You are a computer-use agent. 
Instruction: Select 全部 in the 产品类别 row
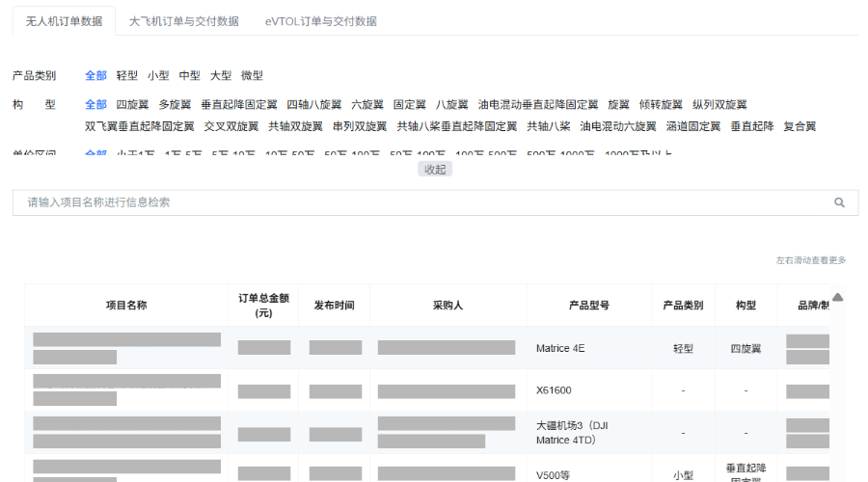95,75
